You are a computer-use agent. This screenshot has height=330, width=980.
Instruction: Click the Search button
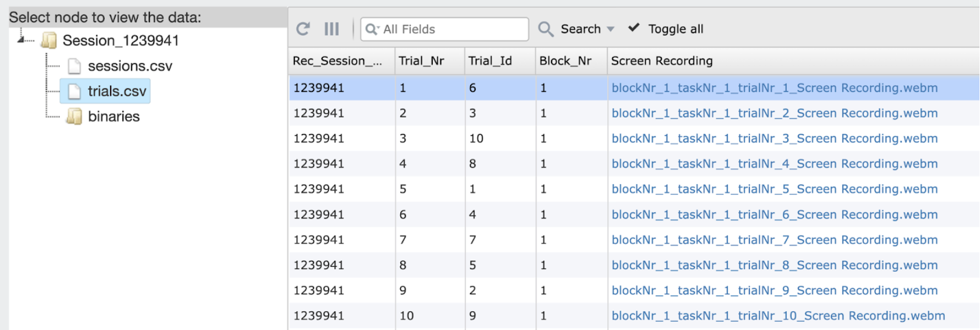580,29
